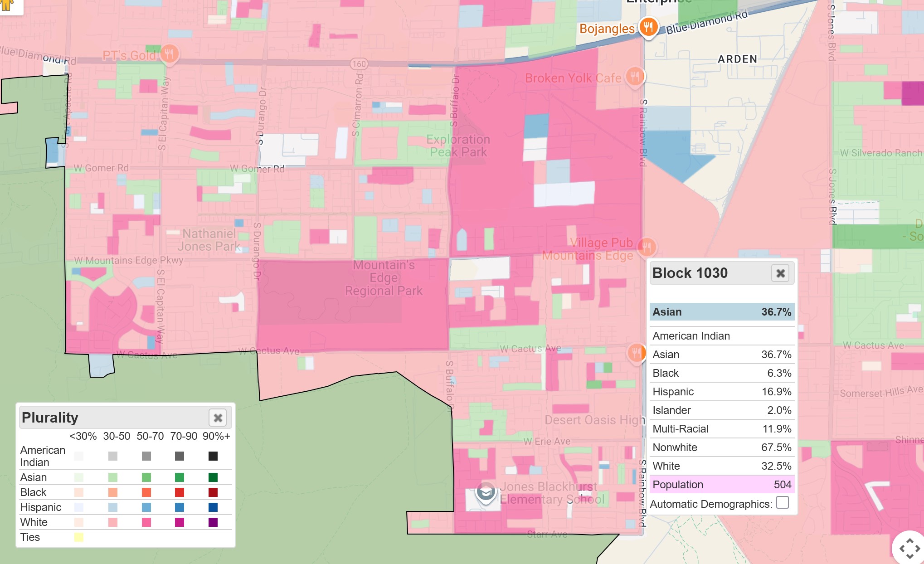Image resolution: width=924 pixels, height=564 pixels.
Task: Click the fullscreen pan control icon
Action: pos(909,548)
